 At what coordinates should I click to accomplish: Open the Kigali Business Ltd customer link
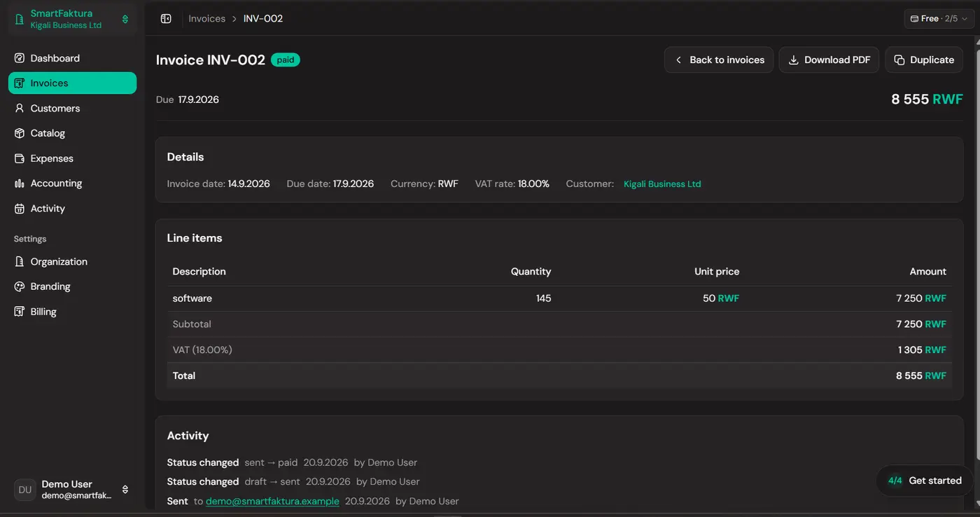[662, 184]
